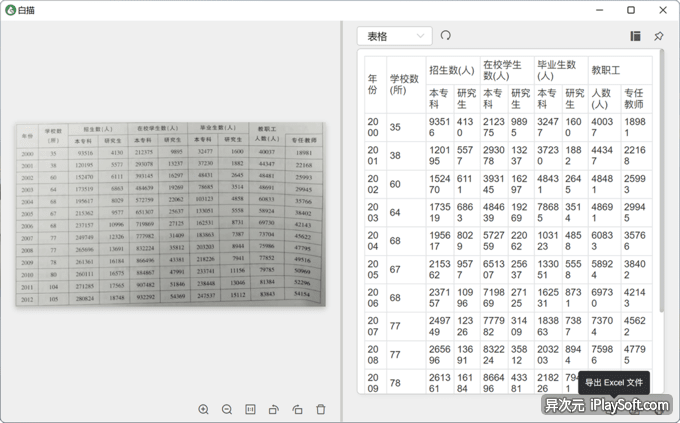Click school count 64 in 2003 row
The height and width of the screenshot is (423, 680).
(406, 213)
